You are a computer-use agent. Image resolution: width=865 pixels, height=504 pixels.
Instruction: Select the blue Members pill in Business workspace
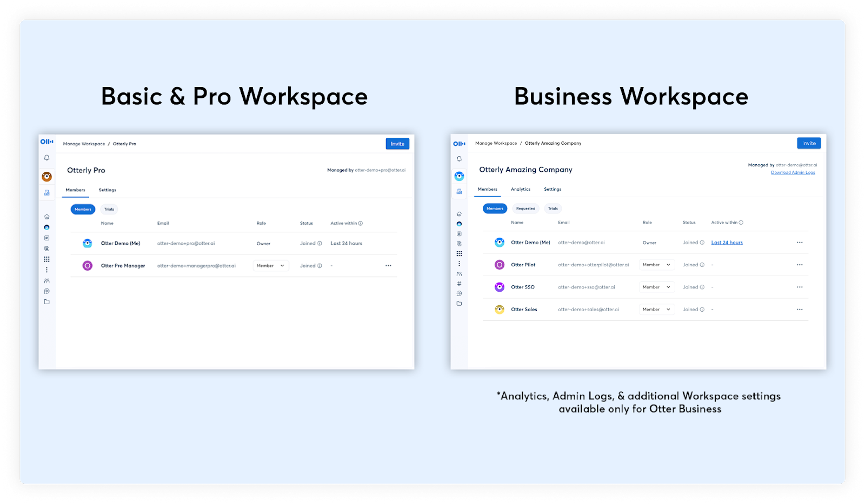pos(495,209)
